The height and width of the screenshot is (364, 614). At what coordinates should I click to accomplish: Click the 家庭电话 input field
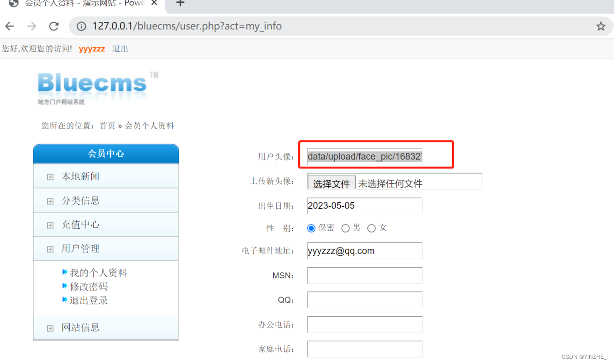365,349
